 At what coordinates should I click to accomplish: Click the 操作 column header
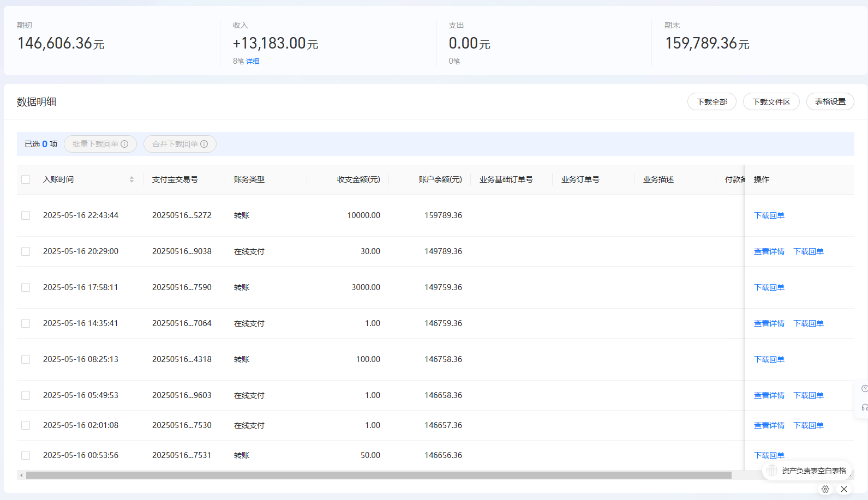point(762,179)
